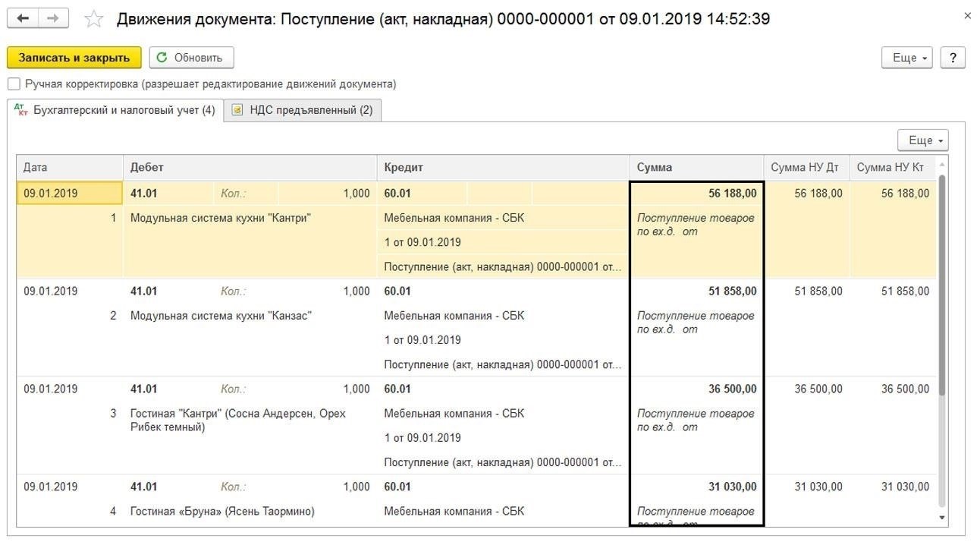Click the scroll-up arrow of the table
This screenshot has height=542, width=980.
click(943, 165)
